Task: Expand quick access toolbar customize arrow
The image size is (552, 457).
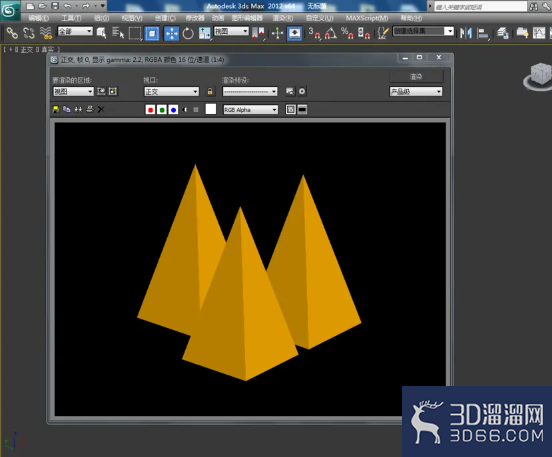Action: (102, 6)
